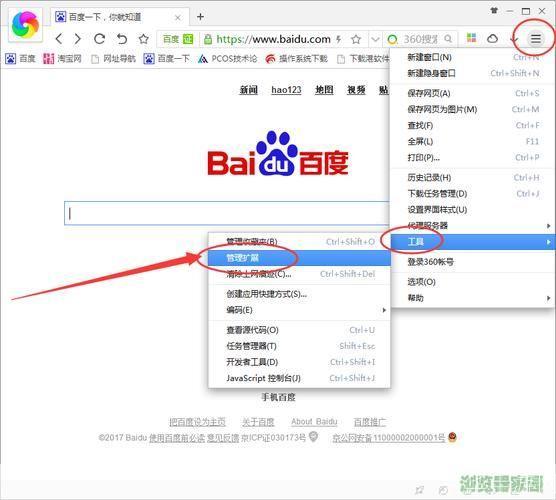
Task: Select 下载任务管理(D) menu item
Action: click(x=473, y=194)
